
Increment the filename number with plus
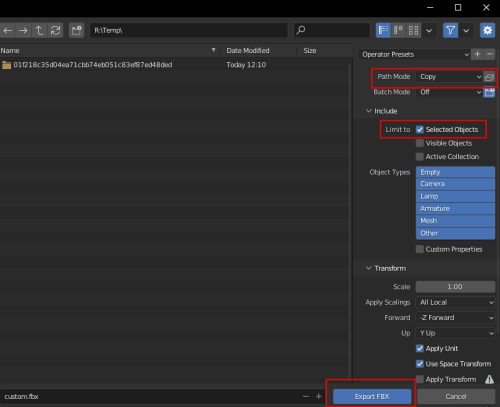[319, 396]
